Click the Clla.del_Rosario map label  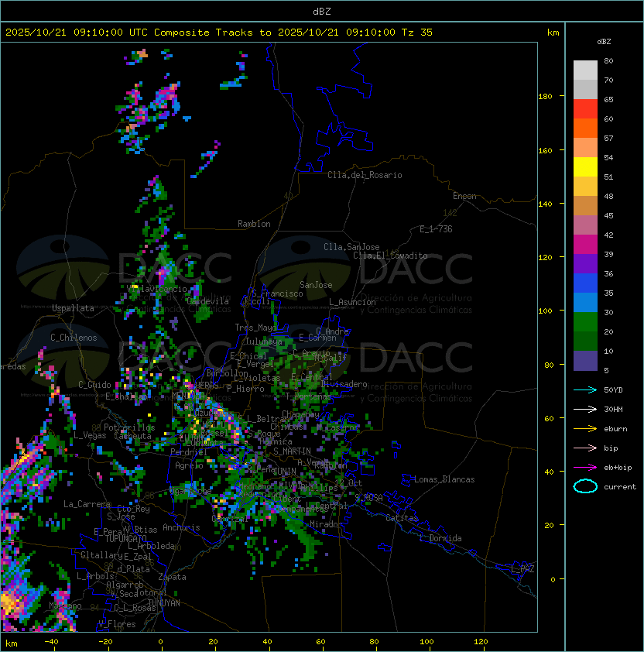(x=365, y=175)
